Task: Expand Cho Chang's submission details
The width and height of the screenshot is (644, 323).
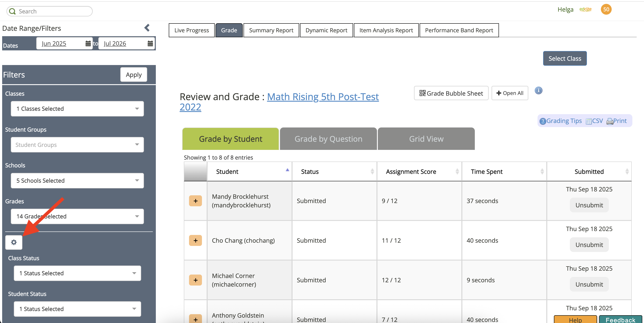Action: pyautogui.click(x=195, y=240)
